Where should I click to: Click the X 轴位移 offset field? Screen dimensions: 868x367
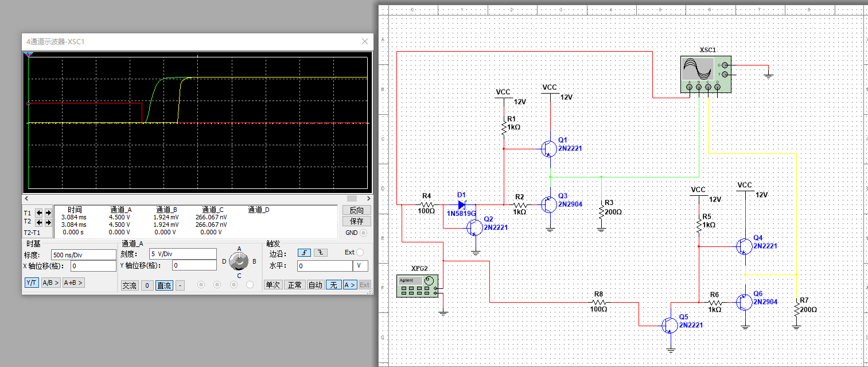(x=93, y=266)
